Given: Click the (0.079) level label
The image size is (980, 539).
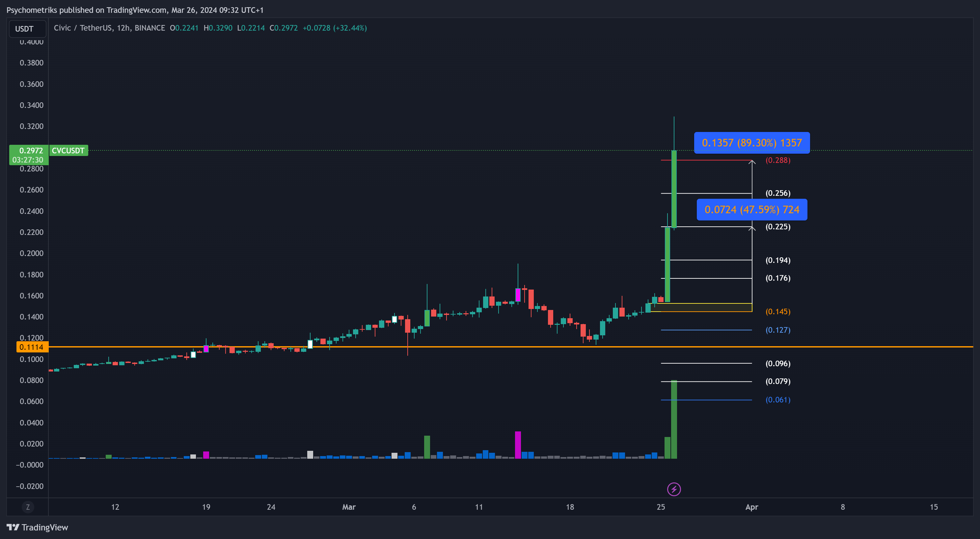Looking at the screenshot, I should pos(778,381).
